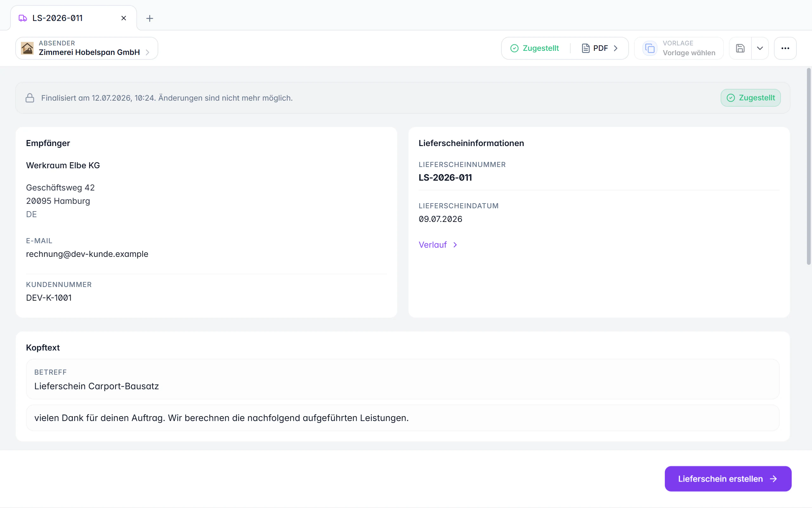Click the recipient name Werkraum Elbe KG
The image size is (812, 508).
(x=63, y=165)
